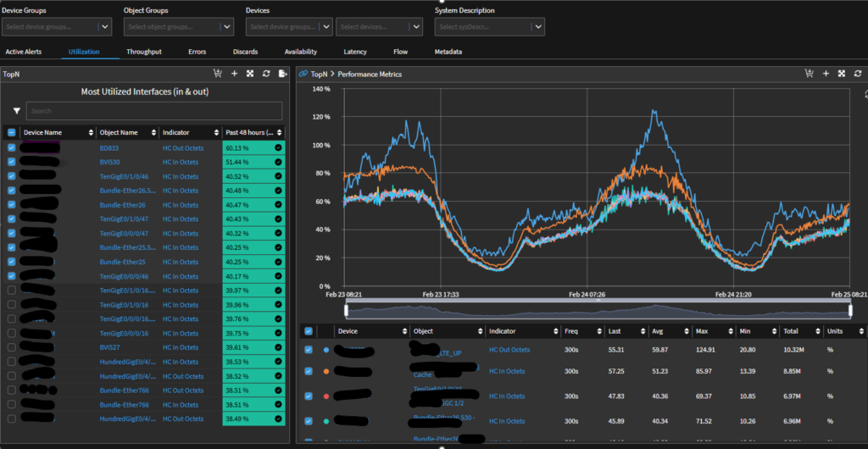Expand the left TopN panel to fullscreen
This screenshot has height=449, width=868.
point(249,74)
